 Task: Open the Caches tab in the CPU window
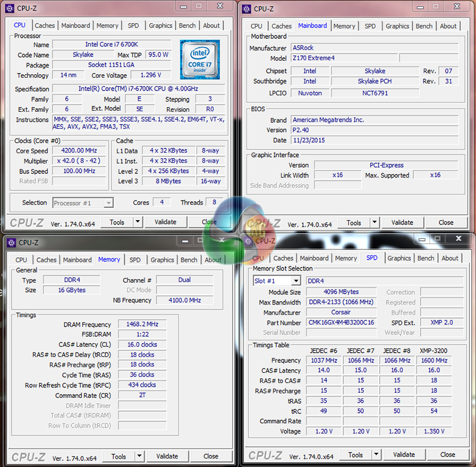pos(44,26)
